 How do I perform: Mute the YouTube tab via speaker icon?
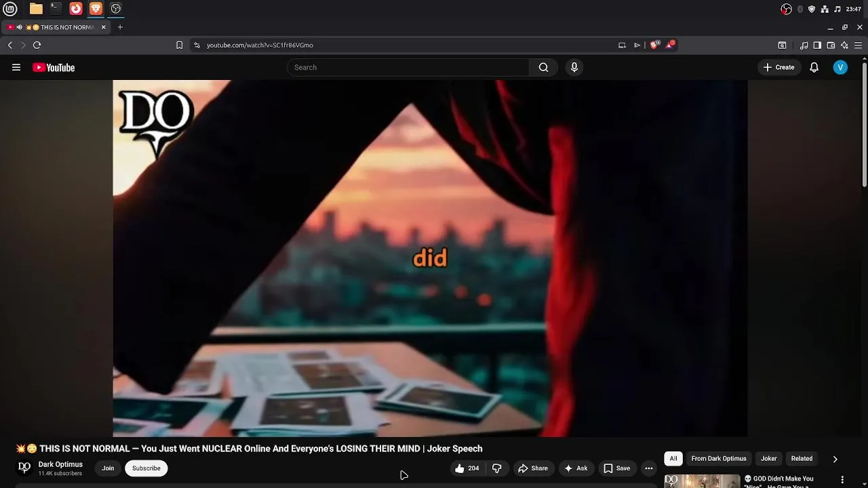click(19, 27)
